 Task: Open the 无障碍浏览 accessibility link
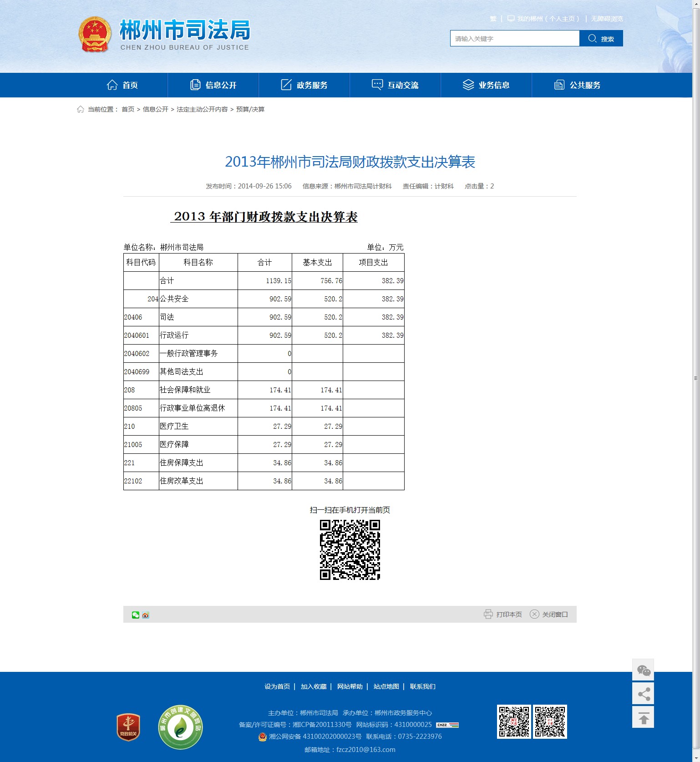(x=607, y=19)
